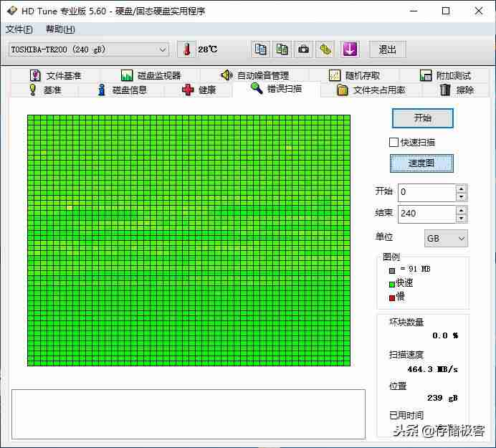Open the options tools icon
This screenshot has width=496, height=448.
point(325,49)
